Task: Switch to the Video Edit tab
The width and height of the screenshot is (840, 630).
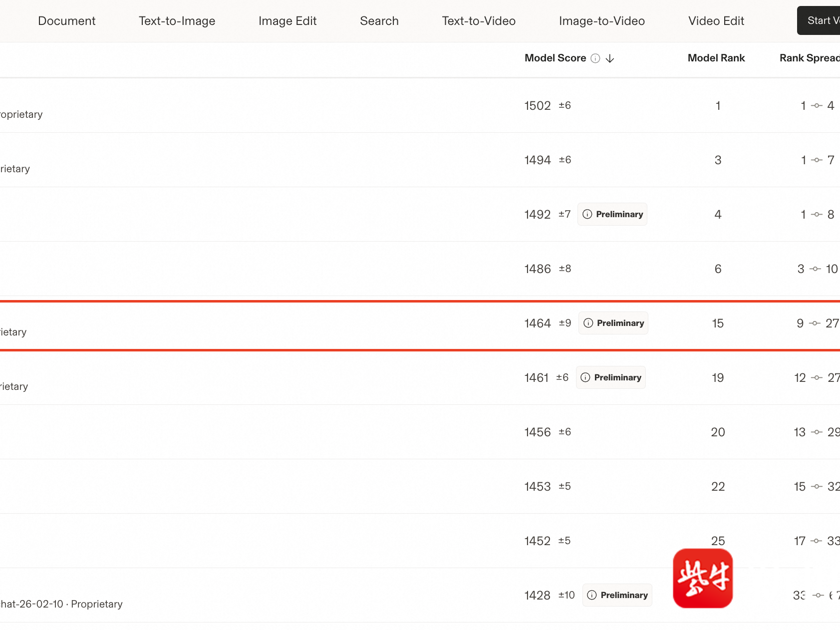Action: pyautogui.click(x=716, y=21)
